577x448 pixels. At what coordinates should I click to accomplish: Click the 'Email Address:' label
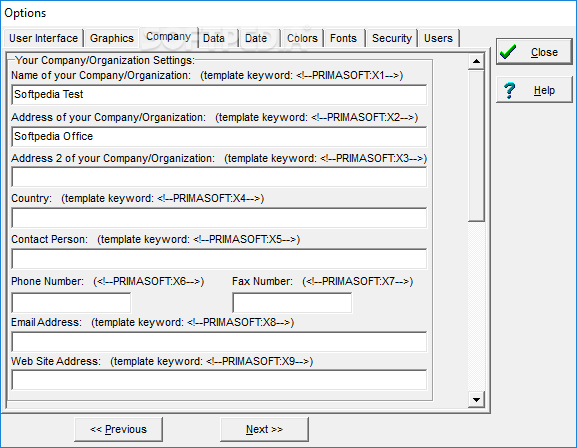[46, 322]
